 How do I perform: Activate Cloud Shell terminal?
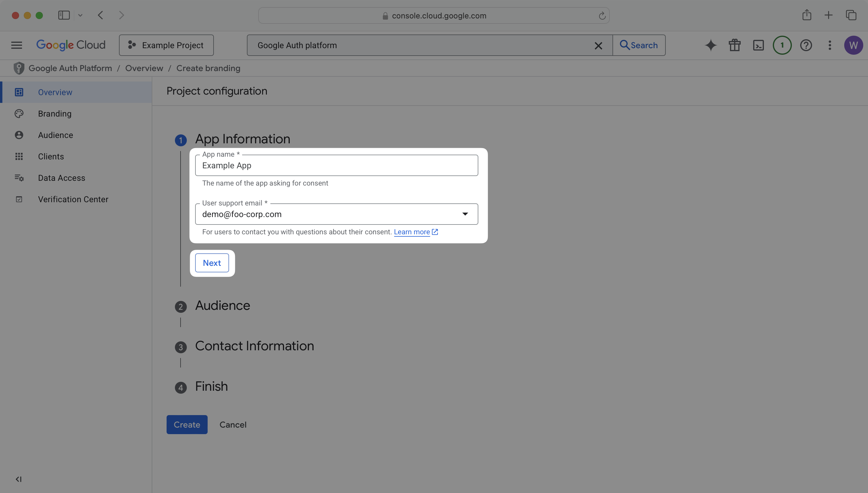pyautogui.click(x=758, y=45)
